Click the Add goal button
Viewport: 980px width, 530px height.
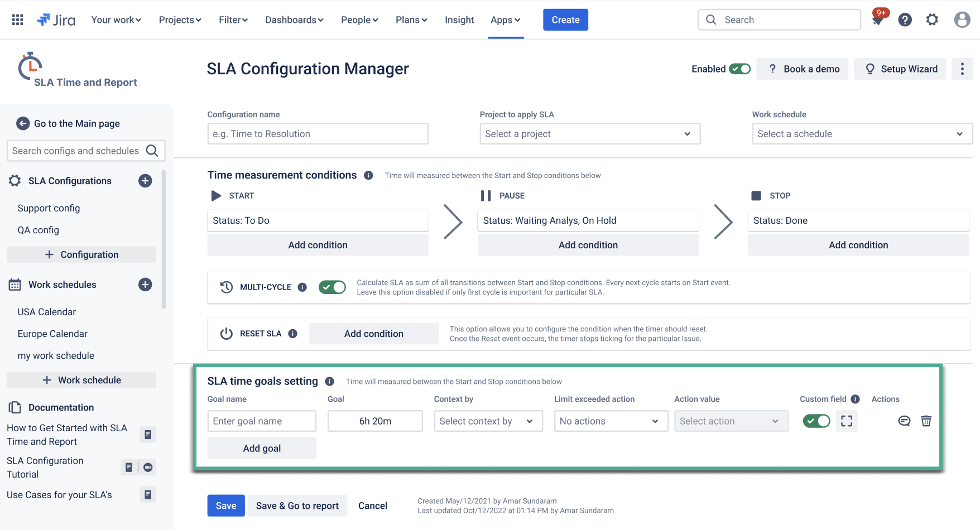262,449
